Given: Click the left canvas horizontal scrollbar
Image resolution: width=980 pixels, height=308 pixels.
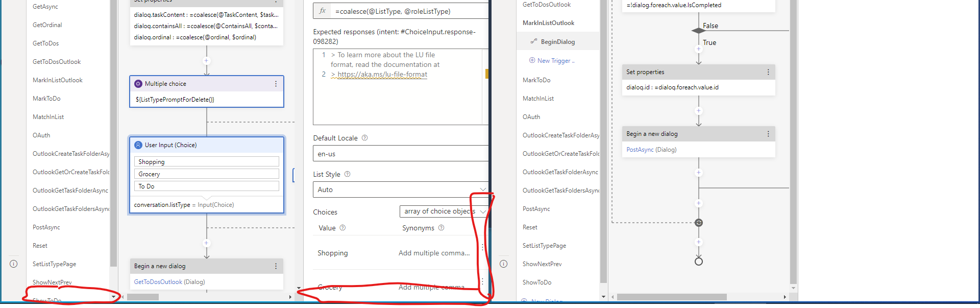Looking at the screenshot, I should pos(143,297).
